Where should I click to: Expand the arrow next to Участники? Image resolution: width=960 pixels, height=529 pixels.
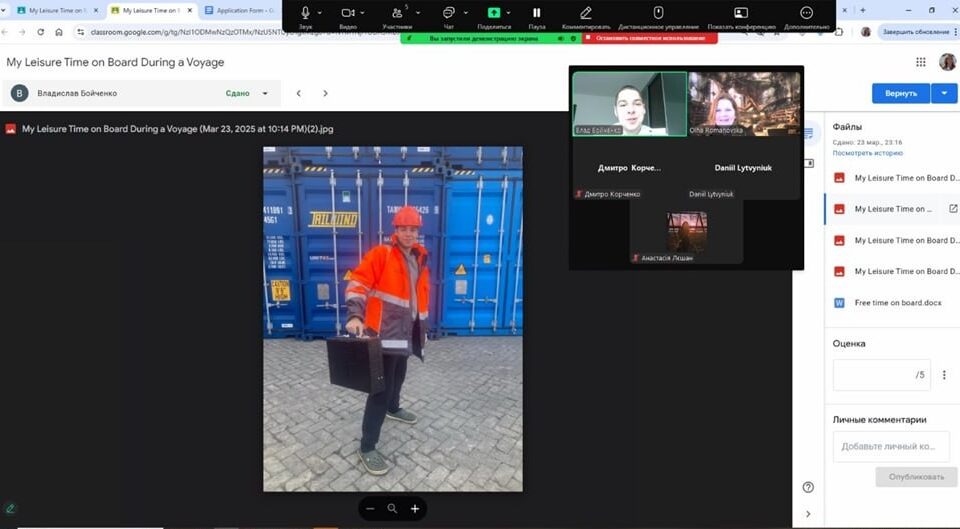[x=418, y=13]
